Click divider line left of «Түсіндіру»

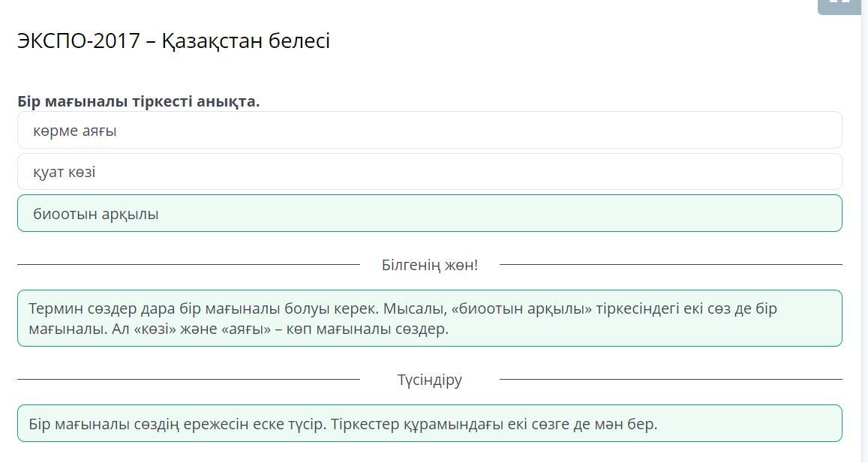click(x=188, y=380)
